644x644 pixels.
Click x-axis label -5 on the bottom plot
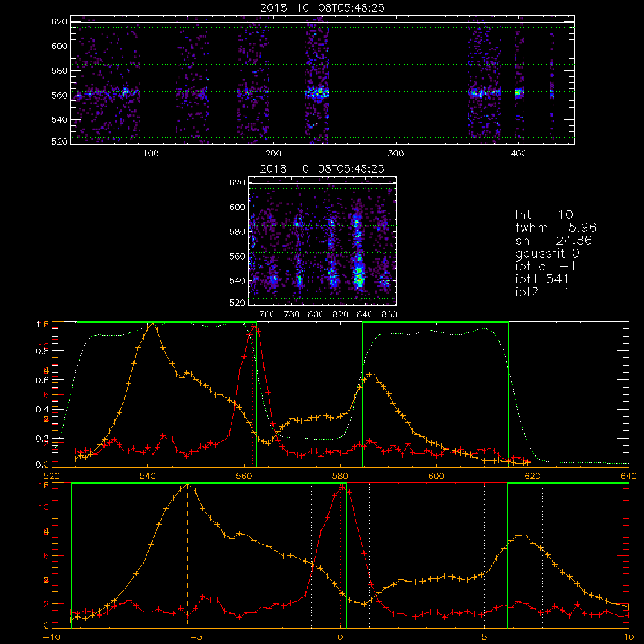[x=196, y=637]
